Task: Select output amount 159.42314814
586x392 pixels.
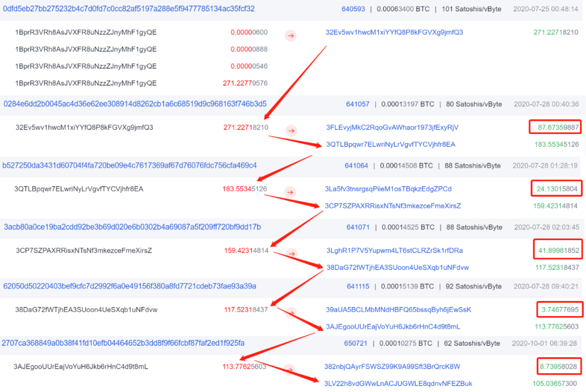Action: (555, 206)
